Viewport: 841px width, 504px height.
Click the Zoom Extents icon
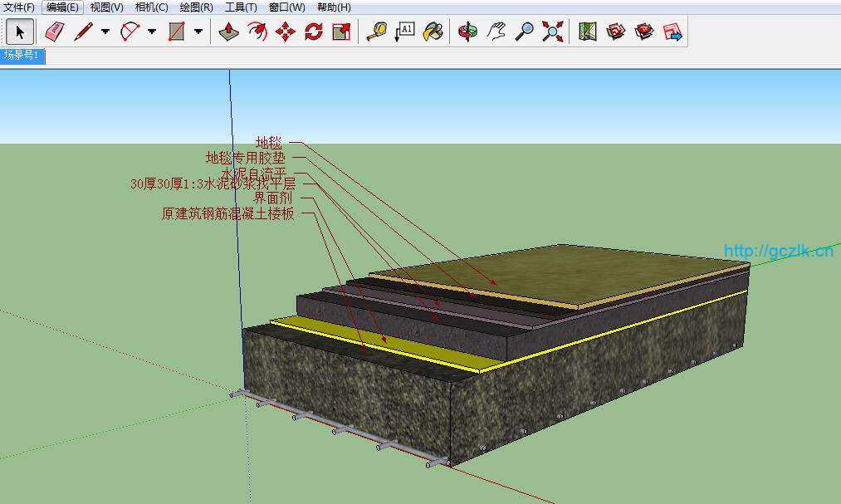click(552, 32)
